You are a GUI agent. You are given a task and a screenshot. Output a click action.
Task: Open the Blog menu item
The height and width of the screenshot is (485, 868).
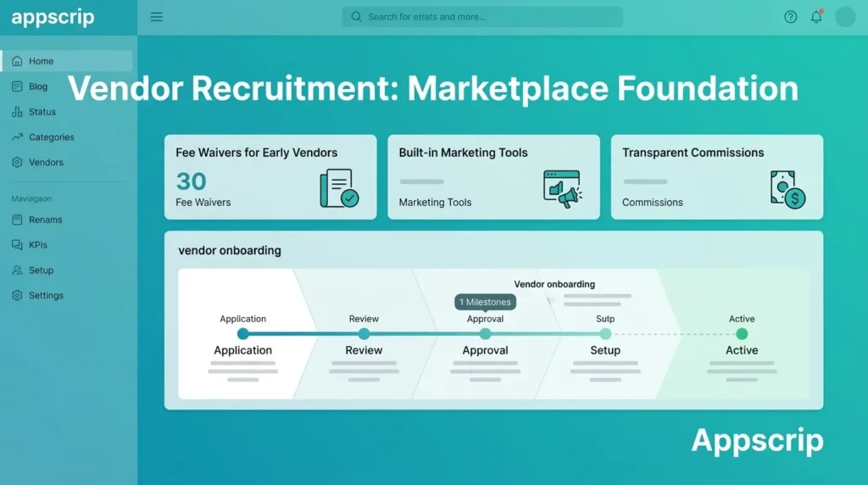pos(38,86)
